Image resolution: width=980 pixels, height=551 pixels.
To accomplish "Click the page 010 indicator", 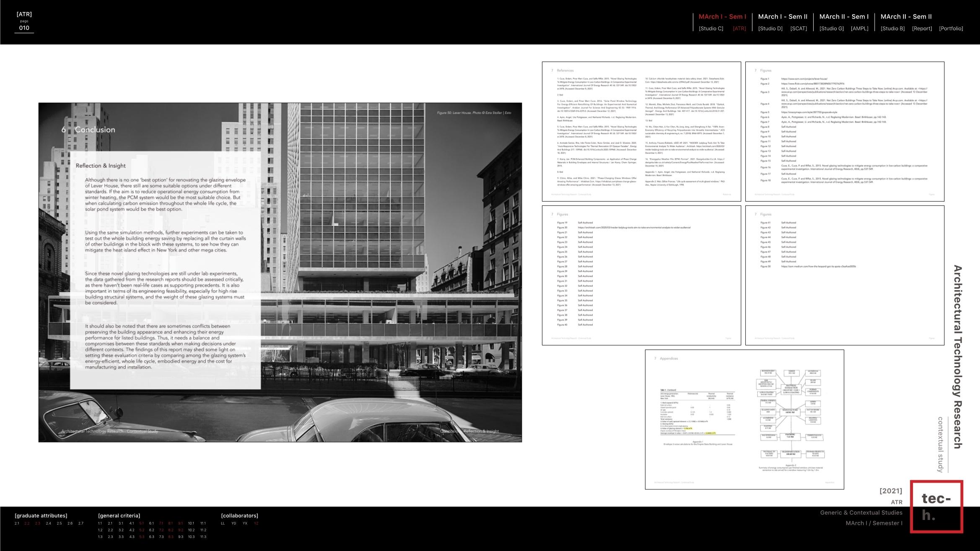I will (x=24, y=28).
